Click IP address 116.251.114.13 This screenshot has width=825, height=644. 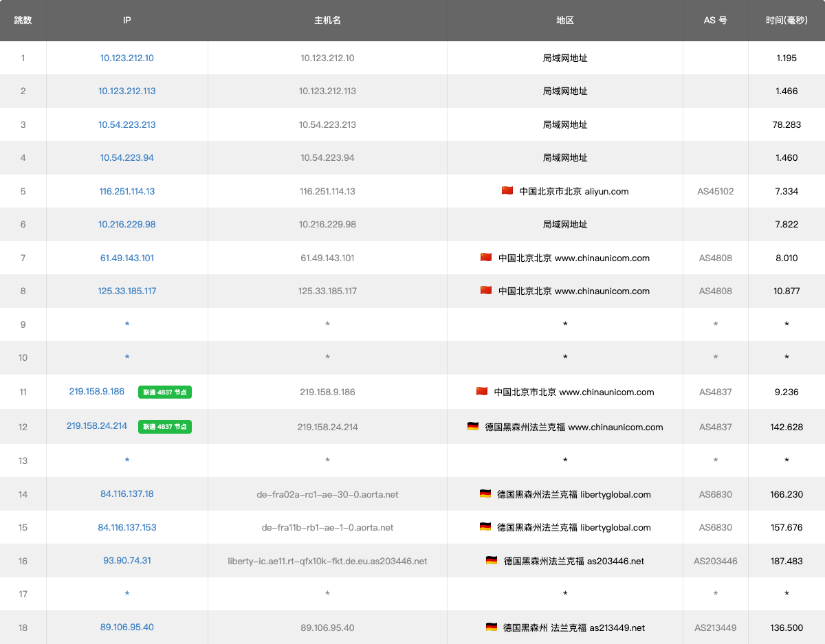[126, 191]
